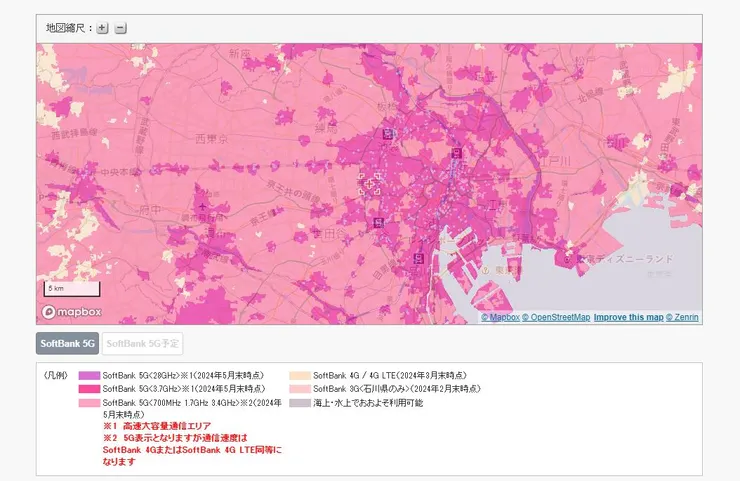This screenshot has width=740, height=481.
Task: Click the 海上・水上でおおよそ利用可能 legend text
Action: click(368, 403)
